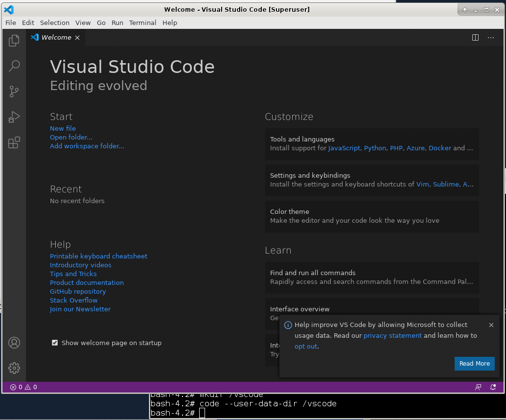
Task: Open Printable keyboard cheatsheet link
Action: 98,256
